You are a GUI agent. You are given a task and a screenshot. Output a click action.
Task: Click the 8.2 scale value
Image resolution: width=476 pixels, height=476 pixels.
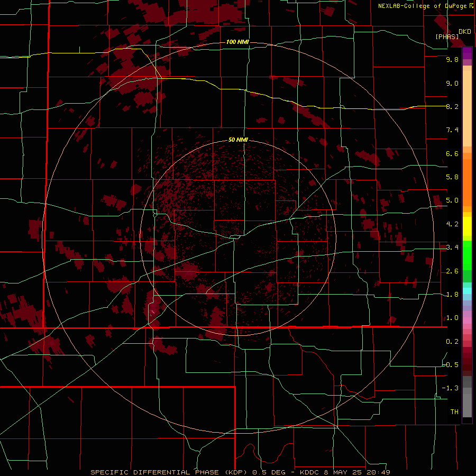pyautogui.click(x=452, y=106)
